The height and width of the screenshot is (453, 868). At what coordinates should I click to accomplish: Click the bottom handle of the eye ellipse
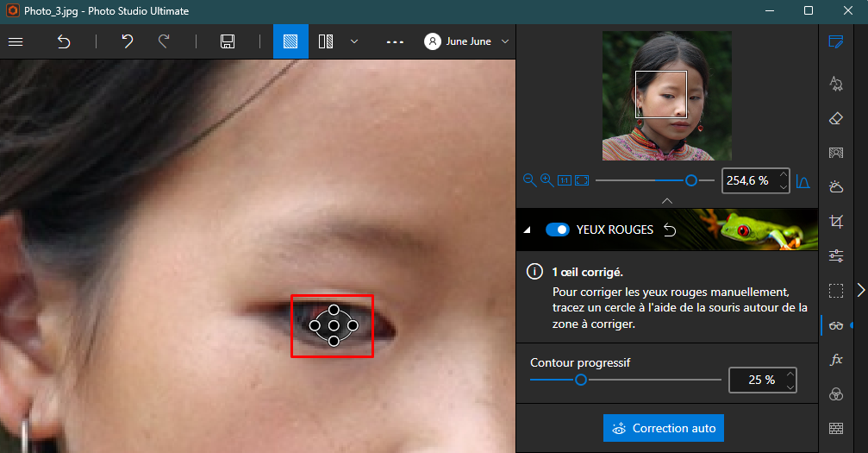(334, 341)
